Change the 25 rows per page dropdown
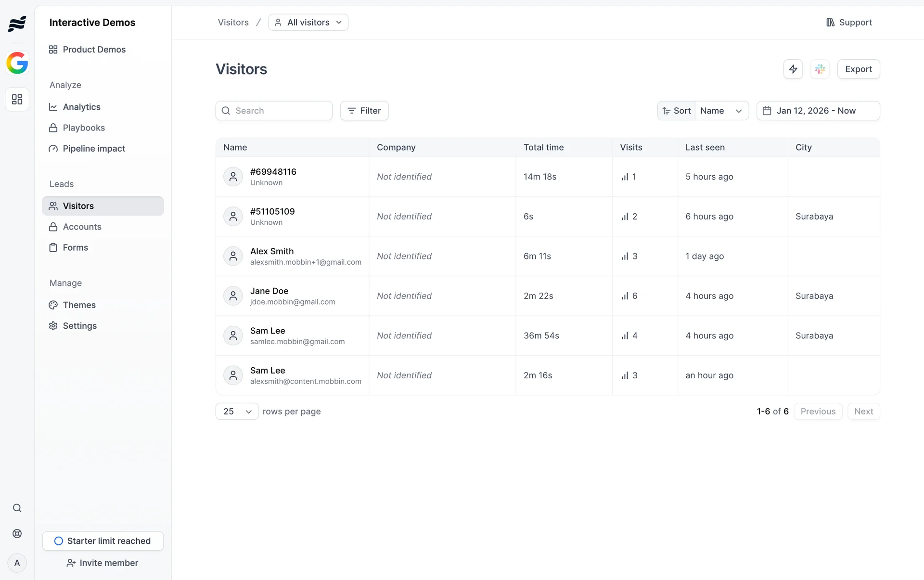924x580 pixels. coord(237,412)
